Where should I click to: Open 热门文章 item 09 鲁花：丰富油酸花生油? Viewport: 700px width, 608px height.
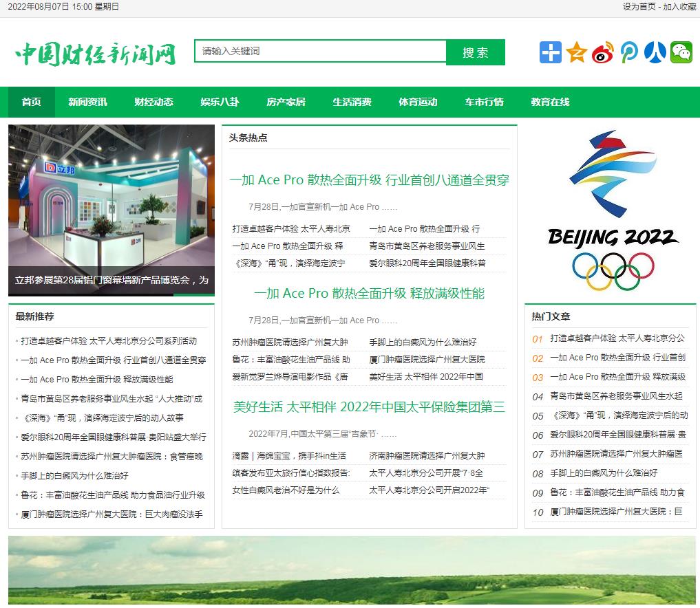(x=617, y=492)
